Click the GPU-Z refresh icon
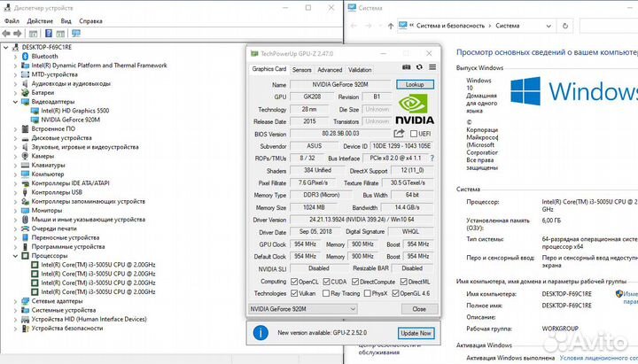The width and height of the screenshot is (638, 364). coord(419,67)
